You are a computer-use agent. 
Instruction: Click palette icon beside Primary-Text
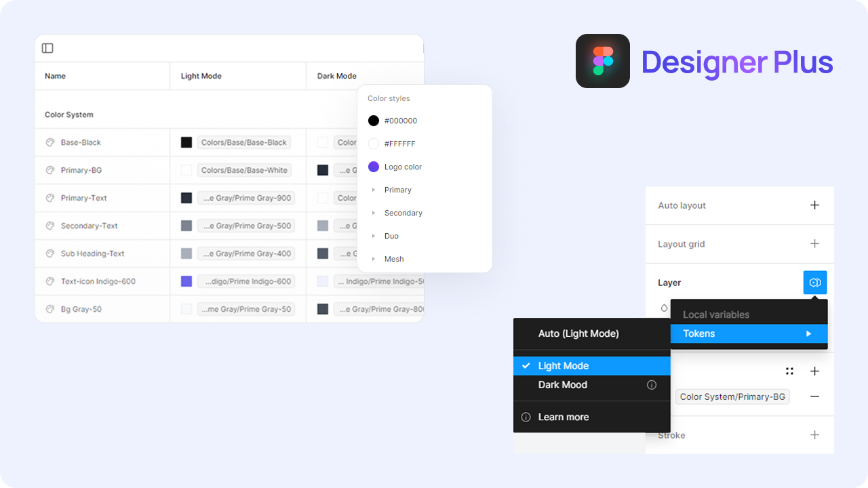tap(50, 198)
